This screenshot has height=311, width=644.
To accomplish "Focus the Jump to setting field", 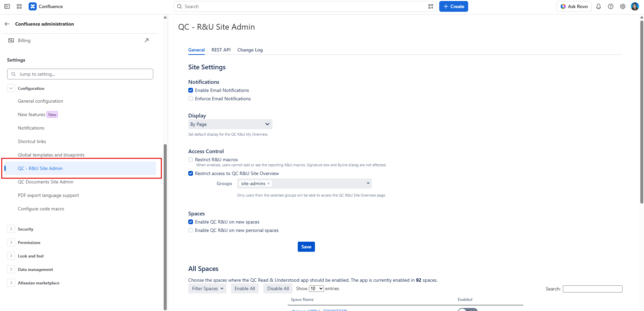I will (80, 74).
